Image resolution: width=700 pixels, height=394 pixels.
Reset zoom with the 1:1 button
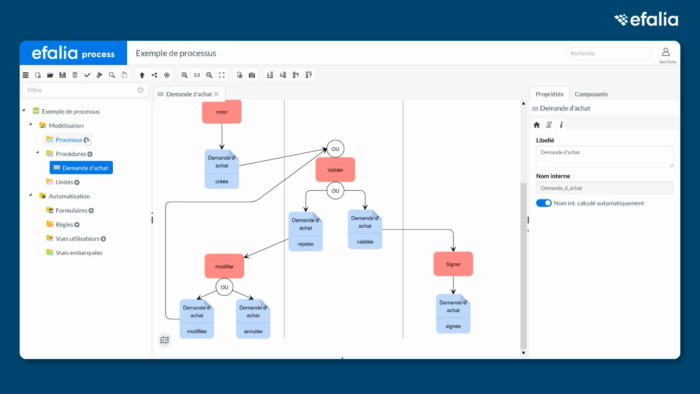[x=197, y=75]
